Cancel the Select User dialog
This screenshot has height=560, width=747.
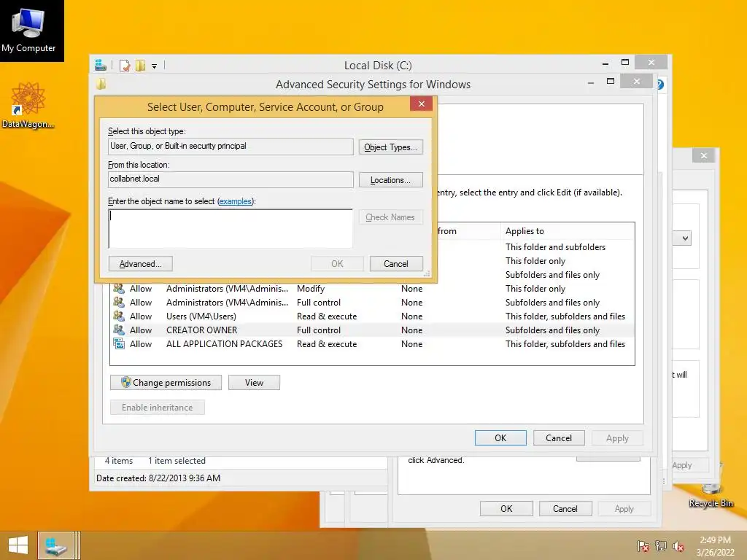(396, 264)
